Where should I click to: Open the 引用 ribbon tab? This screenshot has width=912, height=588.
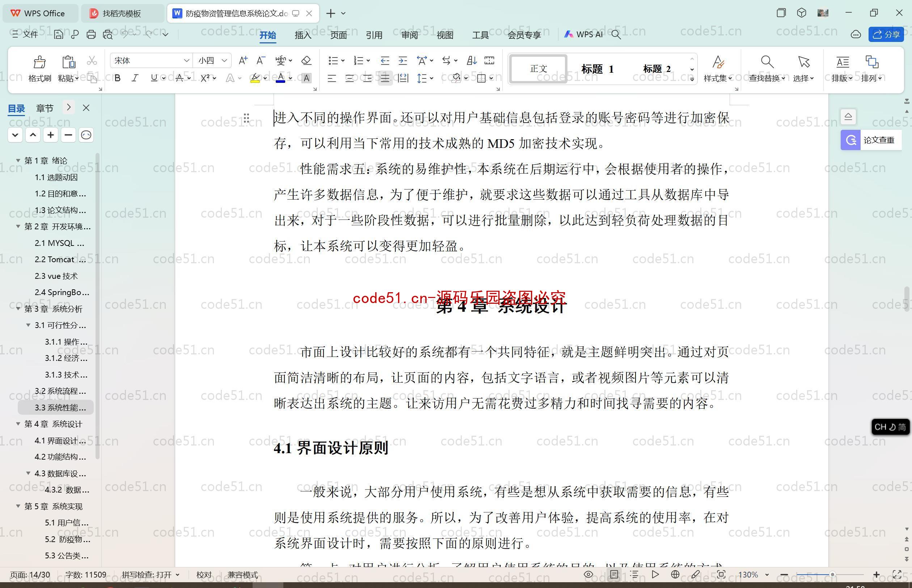click(x=373, y=35)
